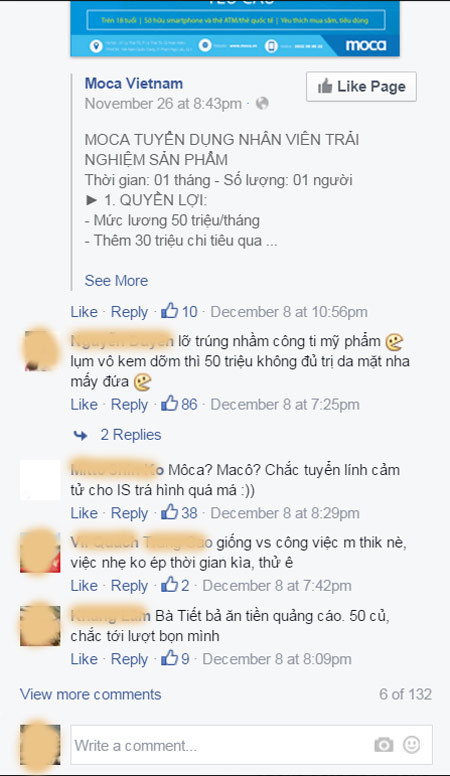The width and height of the screenshot is (450, 776).
Task: Reply to the comment posted at 8:29pm
Action: [x=129, y=513]
